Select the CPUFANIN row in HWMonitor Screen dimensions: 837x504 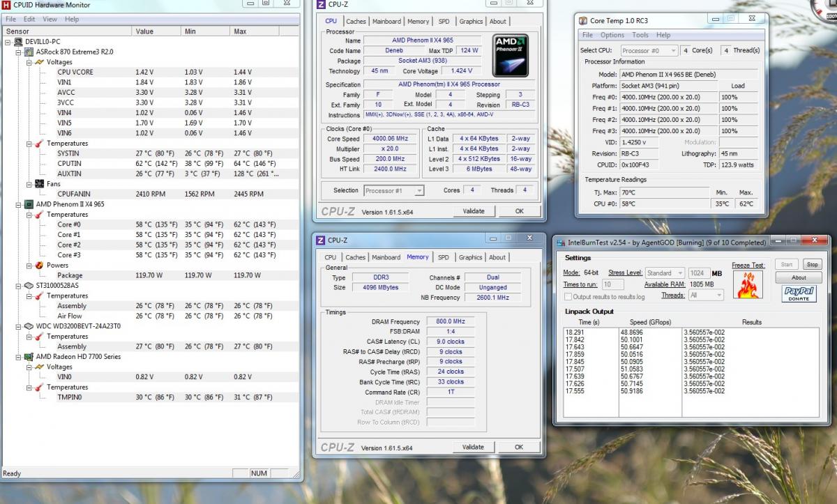151,194
